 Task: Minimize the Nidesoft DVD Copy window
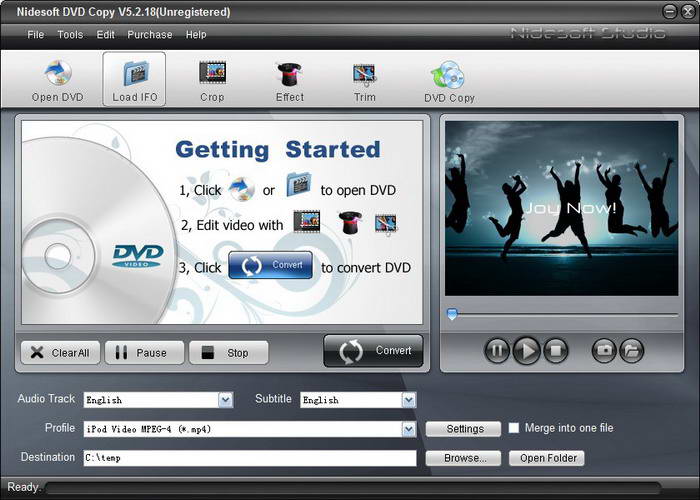(x=670, y=12)
